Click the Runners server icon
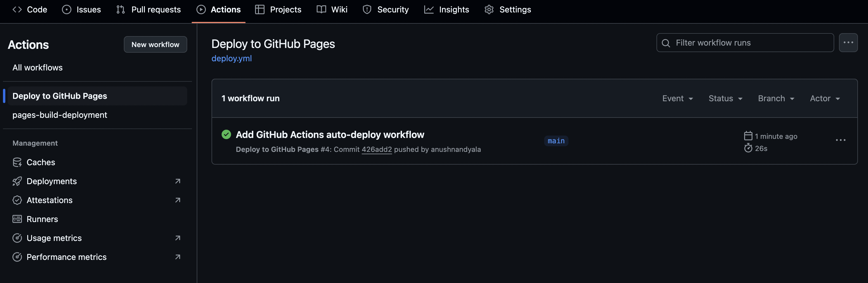This screenshot has height=283, width=868. [x=17, y=219]
